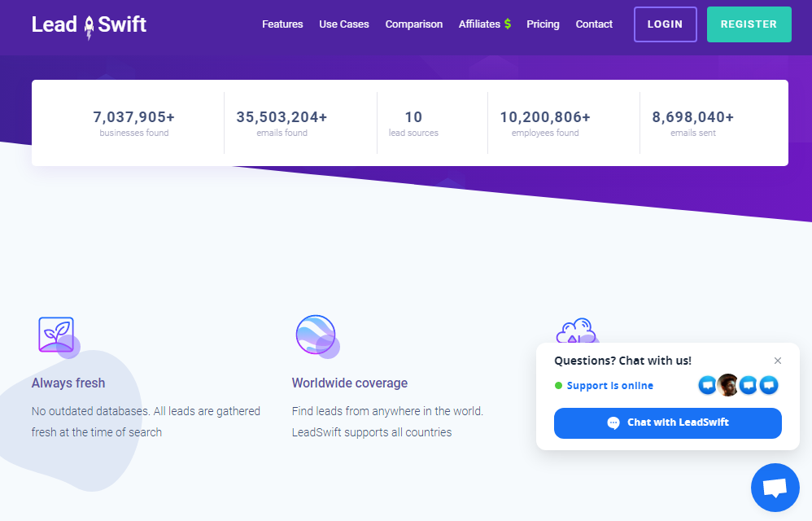812x521 pixels.
Task: Start chat with Chat with LeadSwift button
Action: [x=667, y=423]
